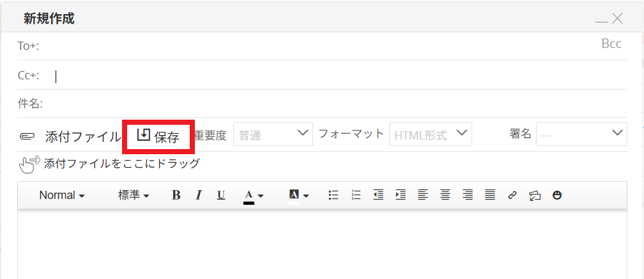Open the 署名 signature dropdown

(x=581, y=134)
